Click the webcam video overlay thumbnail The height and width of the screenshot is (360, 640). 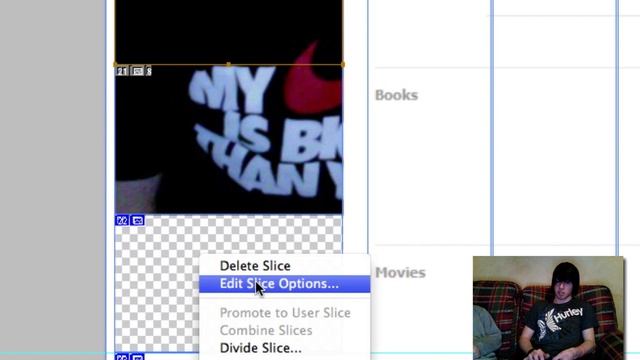(548, 308)
